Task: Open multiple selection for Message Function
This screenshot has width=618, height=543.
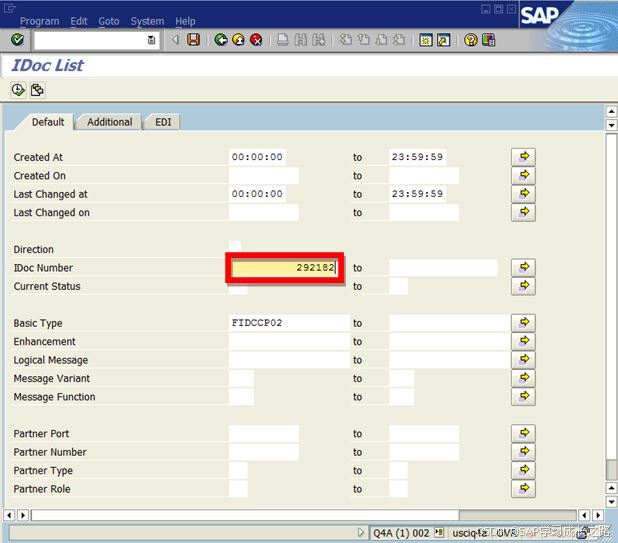Action: click(523, 396)
